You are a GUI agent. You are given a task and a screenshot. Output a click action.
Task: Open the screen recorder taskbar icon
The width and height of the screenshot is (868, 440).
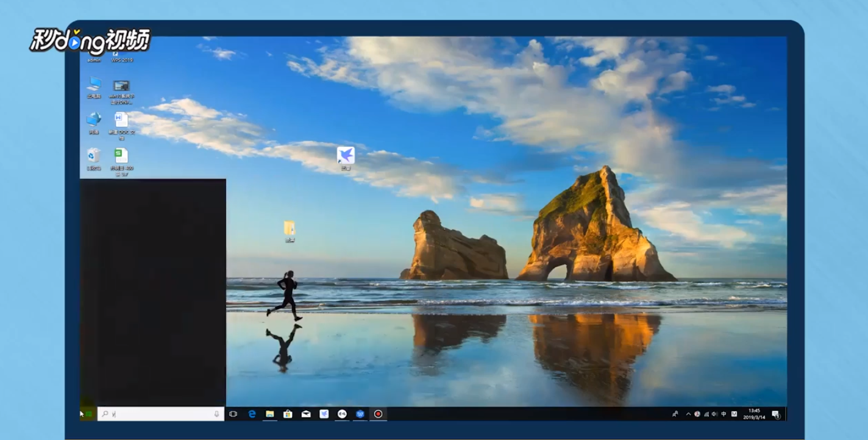377,413
